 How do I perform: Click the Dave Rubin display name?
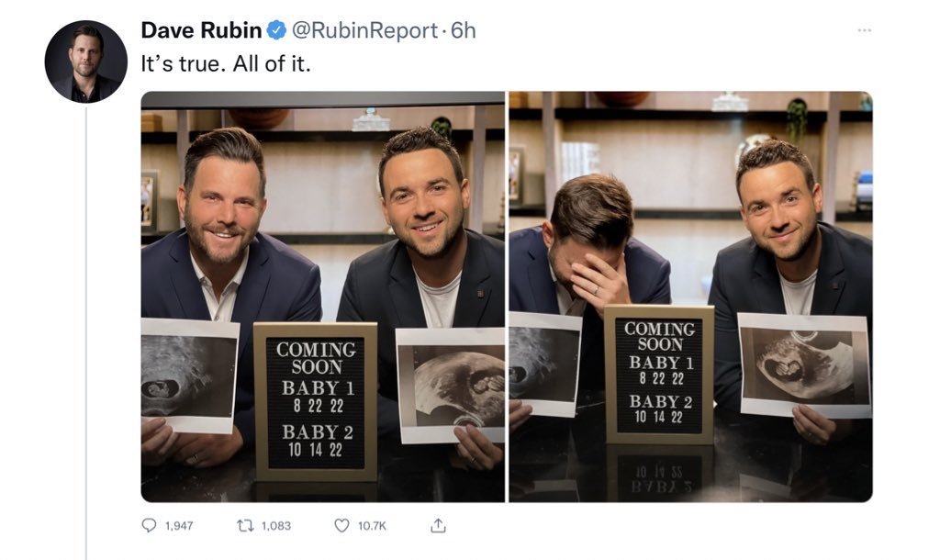pos(201,30)
